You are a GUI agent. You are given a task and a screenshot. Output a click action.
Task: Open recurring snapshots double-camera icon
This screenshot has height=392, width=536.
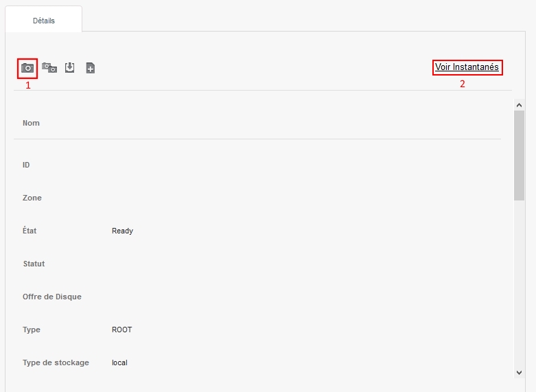[49, 68]
